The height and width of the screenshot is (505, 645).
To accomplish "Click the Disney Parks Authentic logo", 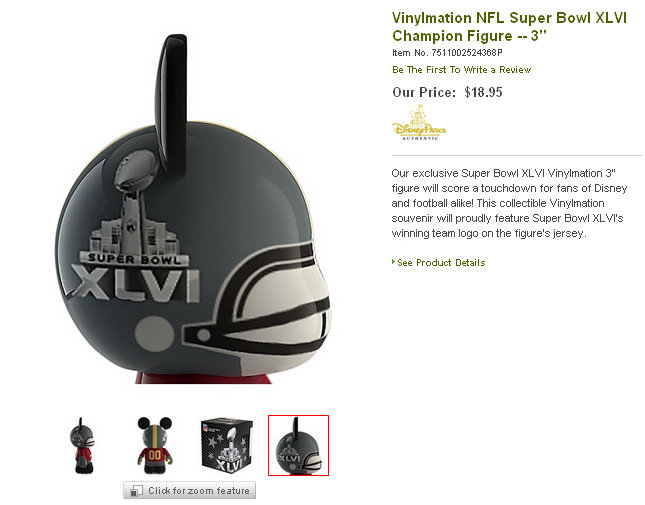I will (419, 123).
